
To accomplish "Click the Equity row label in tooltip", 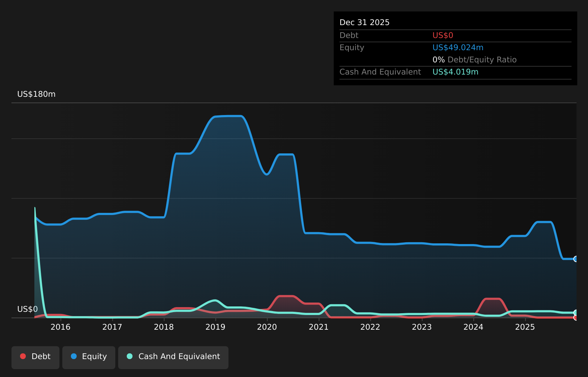I will pyautogui.click(x=352, y=48).
